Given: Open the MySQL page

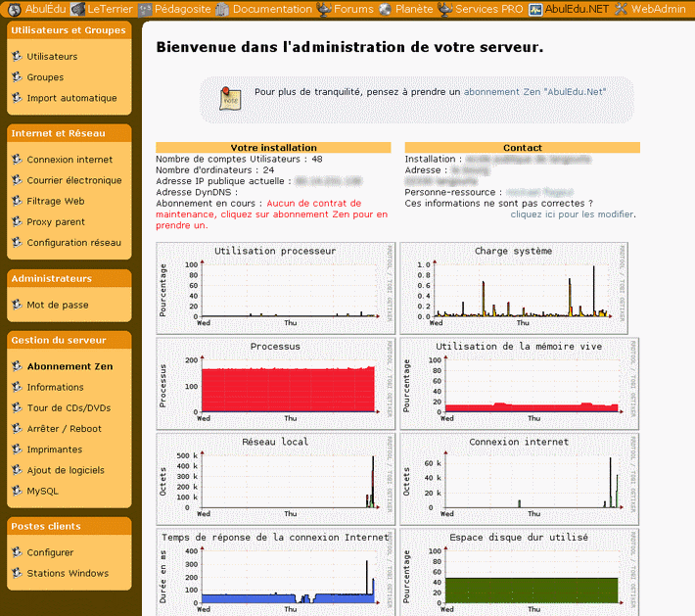Looking at the screenshot, I should coord(42,491).
